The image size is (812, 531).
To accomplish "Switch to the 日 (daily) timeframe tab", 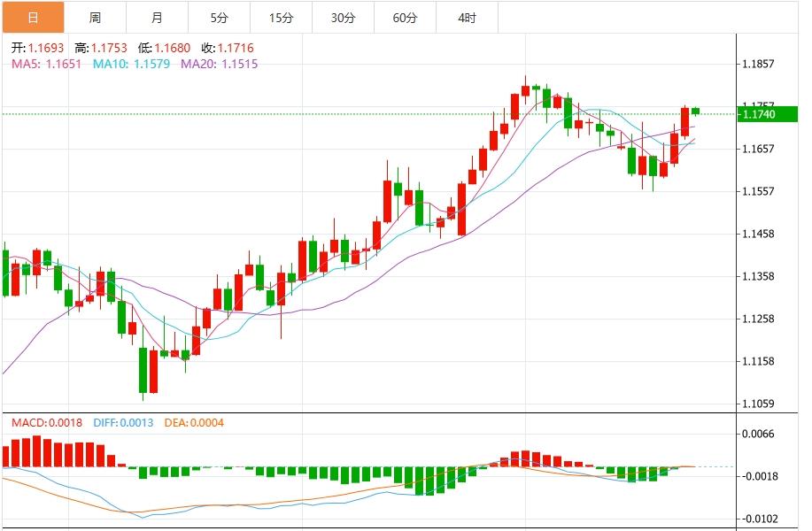I will [x=30, y=17].
